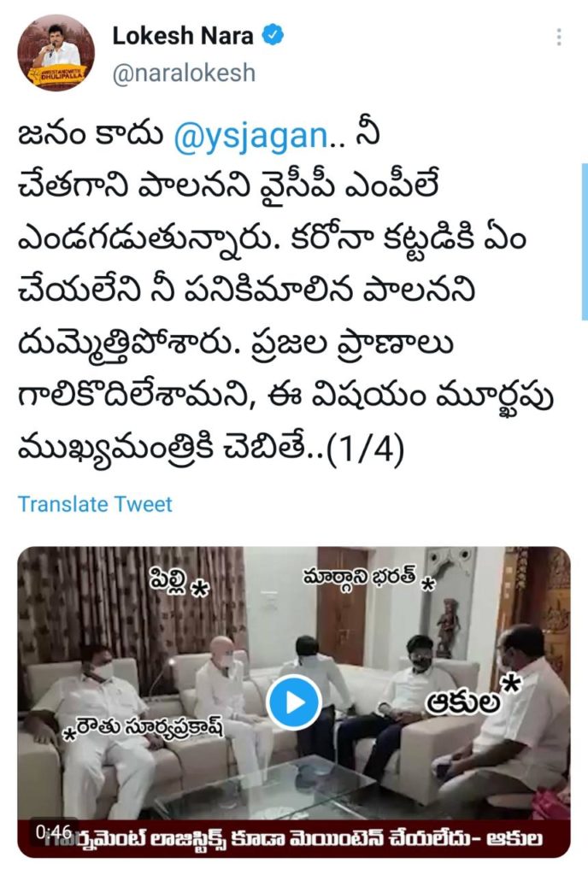Click the Telugu caption banner at the bottom of the video
The width and height of the screenshot is (588, 875).
point(294,839)
